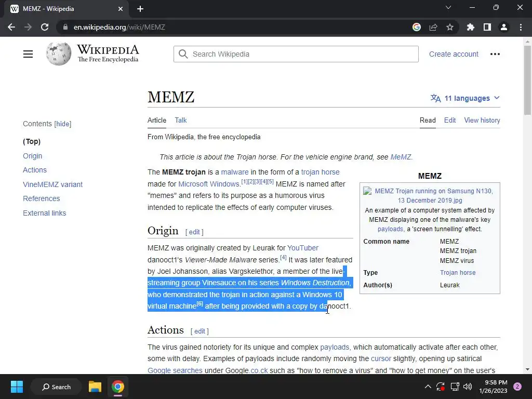Open the Trojan horse link in infobox
This screenshot has height=399, width=532.
pyautogui.click(x=458, y=273)
